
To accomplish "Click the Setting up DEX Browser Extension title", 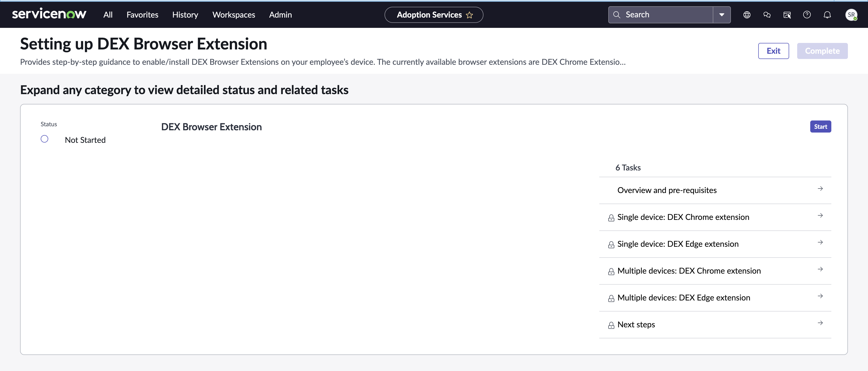I will pos(144,44).
